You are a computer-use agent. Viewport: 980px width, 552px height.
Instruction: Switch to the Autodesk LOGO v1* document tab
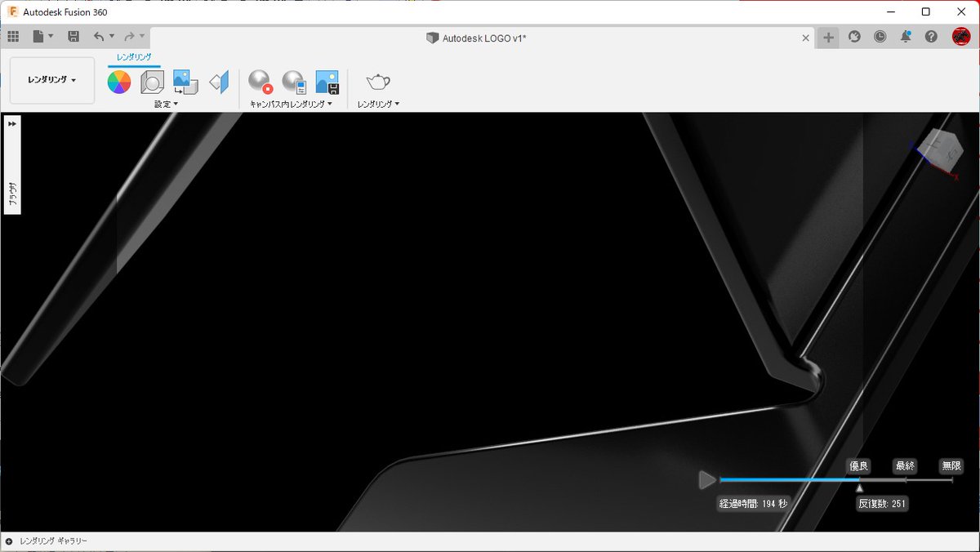point(477,38)
